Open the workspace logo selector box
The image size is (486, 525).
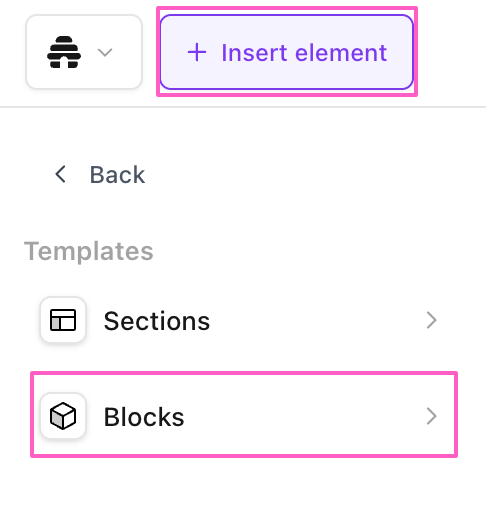point(84,52)
